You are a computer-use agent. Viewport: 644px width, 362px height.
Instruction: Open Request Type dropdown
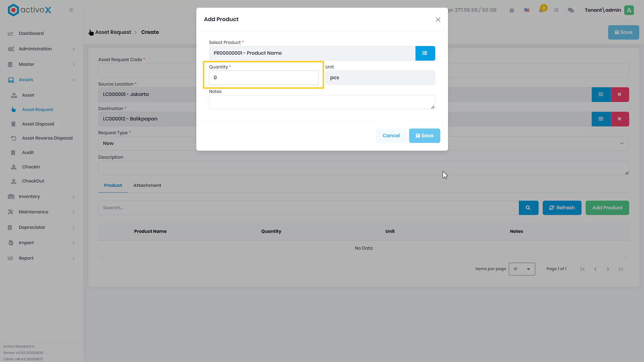pos(363,144)
